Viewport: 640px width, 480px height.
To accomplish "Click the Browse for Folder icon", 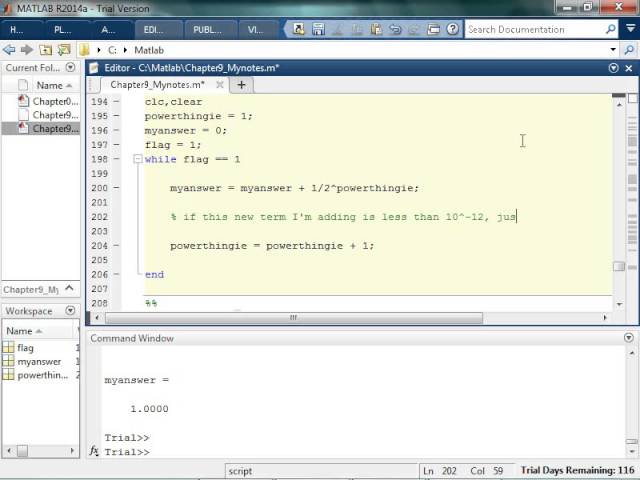I will click(64, 50).
